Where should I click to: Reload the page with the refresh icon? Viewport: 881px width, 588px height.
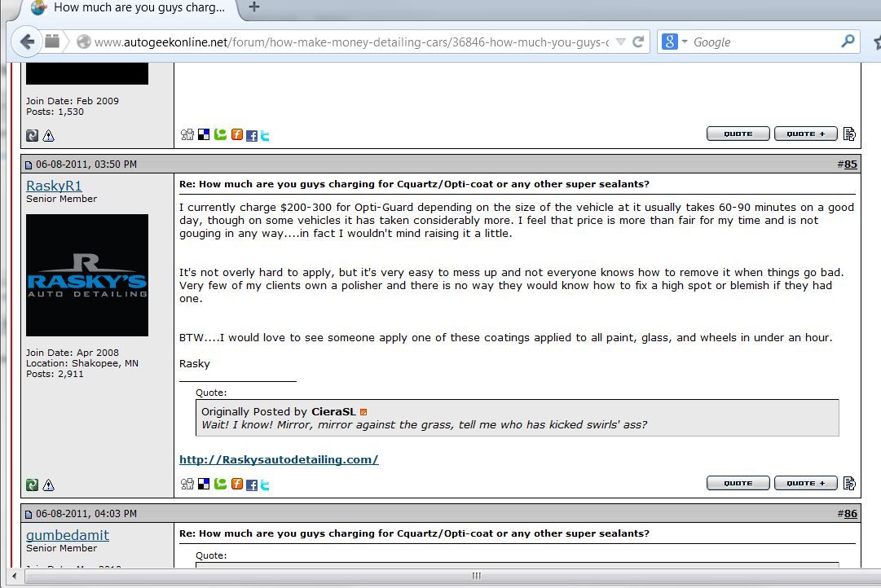637,42
